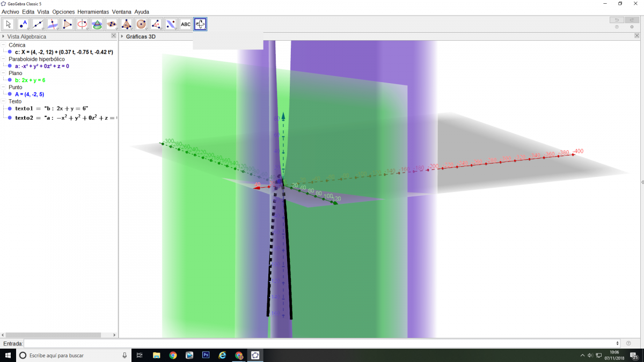Click the ABC text tool
The height and width of the screenshot is (362, 644).
(185, 24)
